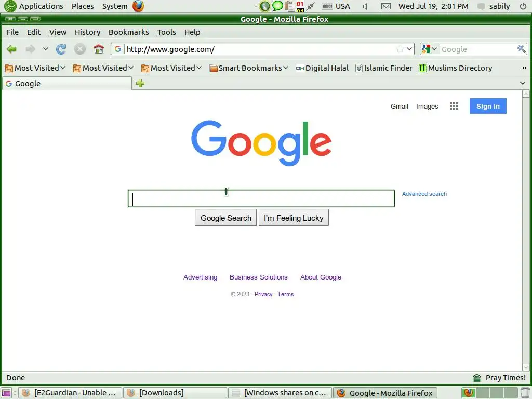
Task: Open the address bar history dropdown
Action: [409, 49]
